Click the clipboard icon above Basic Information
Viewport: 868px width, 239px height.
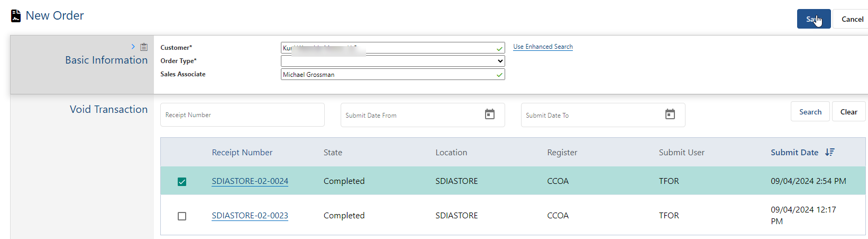[144, 47]
